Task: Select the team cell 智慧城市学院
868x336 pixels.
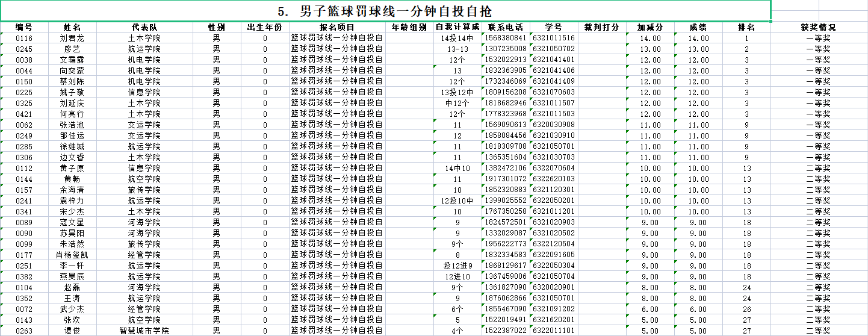Action: pyautogui.click(x=144, y=331)
